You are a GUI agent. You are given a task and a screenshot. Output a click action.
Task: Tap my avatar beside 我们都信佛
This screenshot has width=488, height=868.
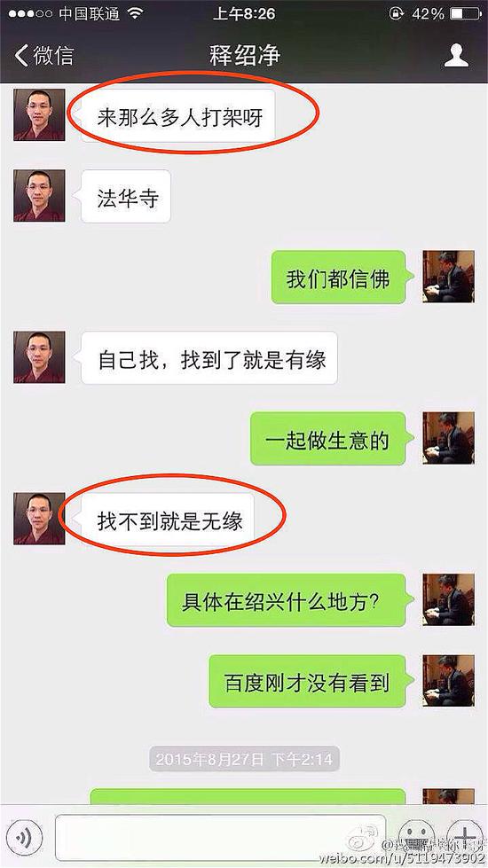[448, 277]
